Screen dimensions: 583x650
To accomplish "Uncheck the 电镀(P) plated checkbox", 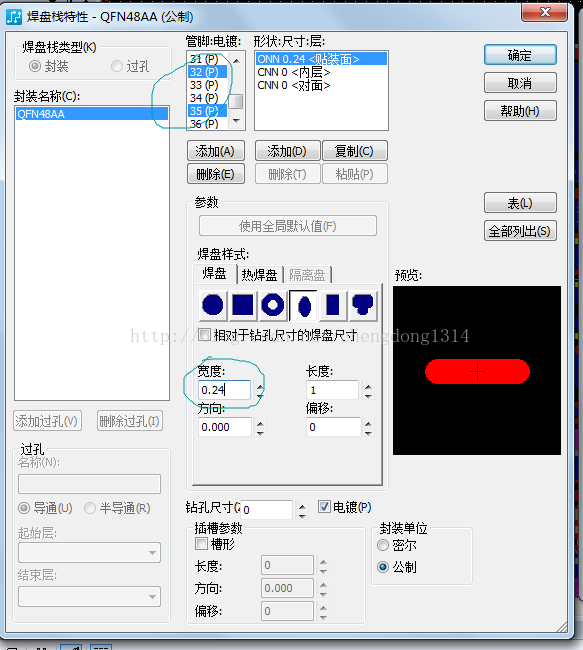I will click(324, 507).
